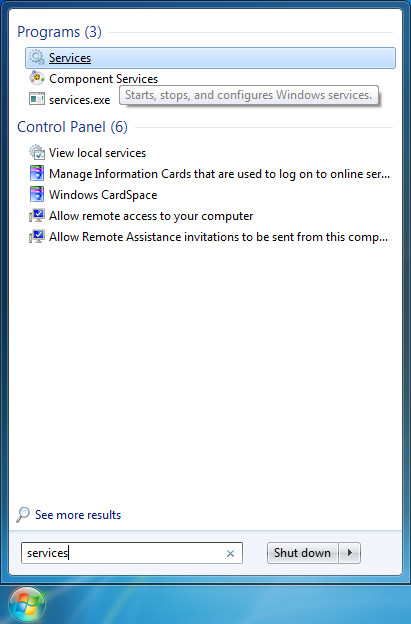Viewport: 411px width, 624px height.
Task: Open the Programs (3) group header
Action: 59,32
